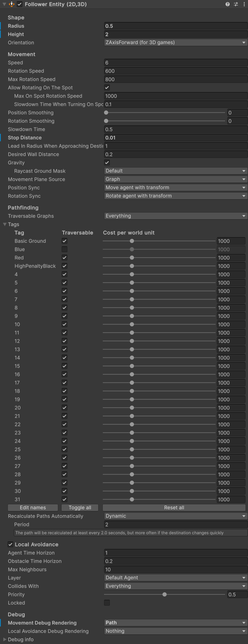Click the Toggle all button
This screenshot has height=644, width=248.
(x=80, y=508)
